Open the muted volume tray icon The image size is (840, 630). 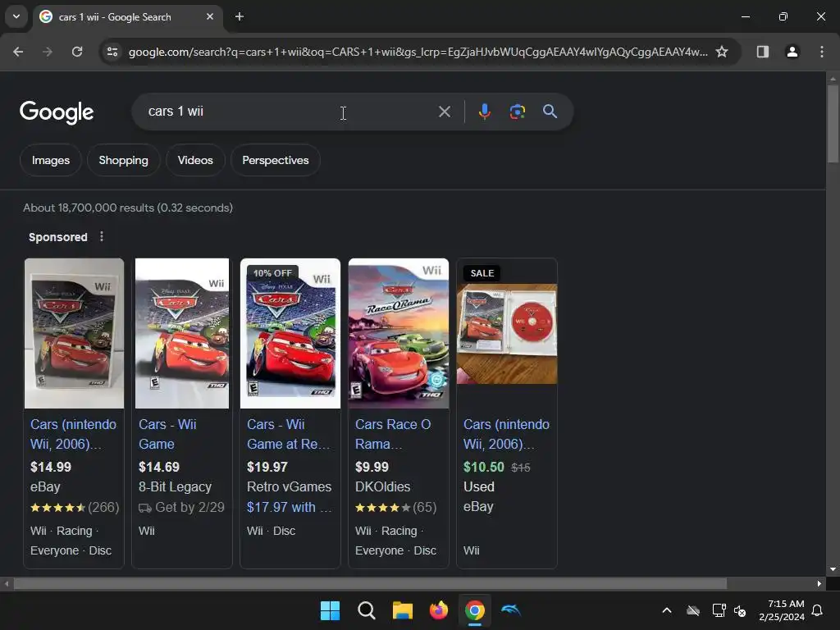pos(740,610)
